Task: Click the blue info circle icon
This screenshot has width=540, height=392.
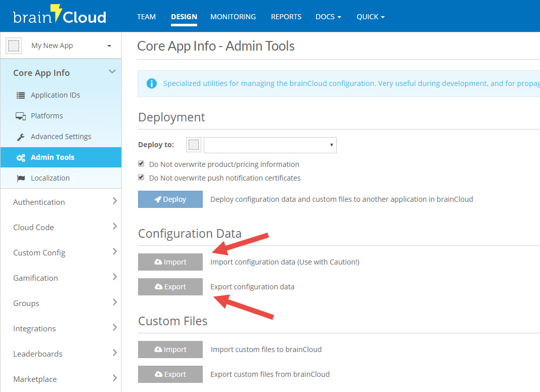Action: (x=151, y=83)
